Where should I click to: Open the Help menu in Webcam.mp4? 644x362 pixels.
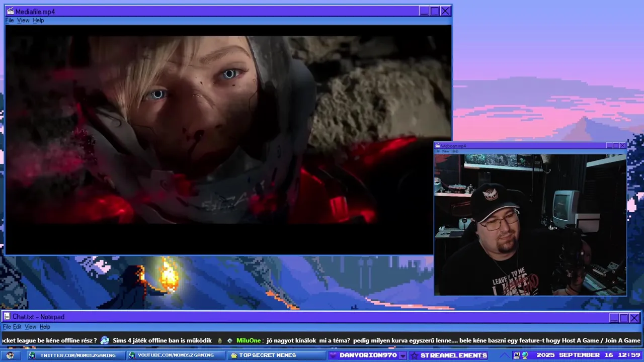pyautogui.click(x=455, y=151)
